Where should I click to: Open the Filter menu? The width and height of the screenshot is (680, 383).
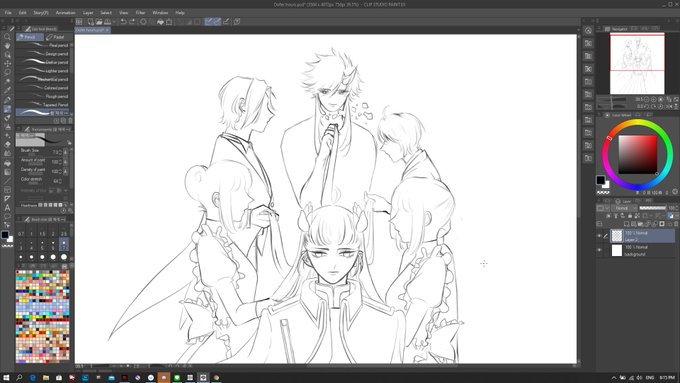coord(141,13)
